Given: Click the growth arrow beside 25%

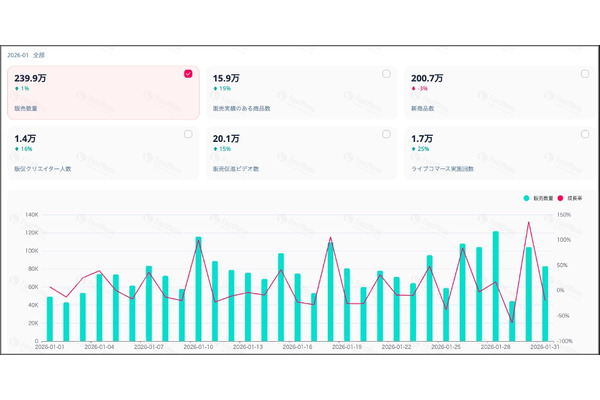Looking at the screenshot, I should 415,148.
